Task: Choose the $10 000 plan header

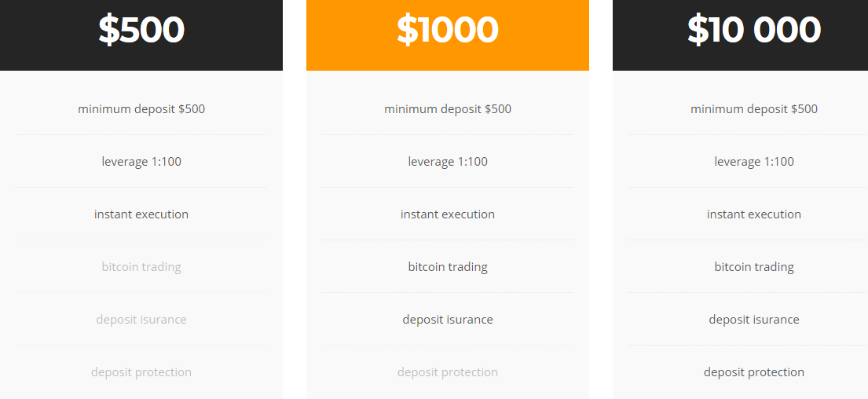Action: (740, 35)
